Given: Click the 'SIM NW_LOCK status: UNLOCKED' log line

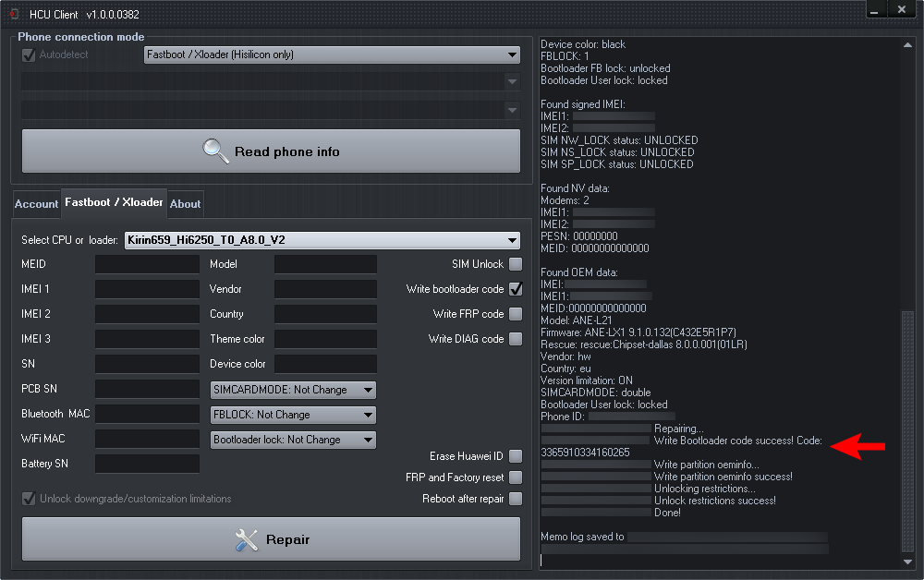Looking at the screenshot, I should pos(619,140).
